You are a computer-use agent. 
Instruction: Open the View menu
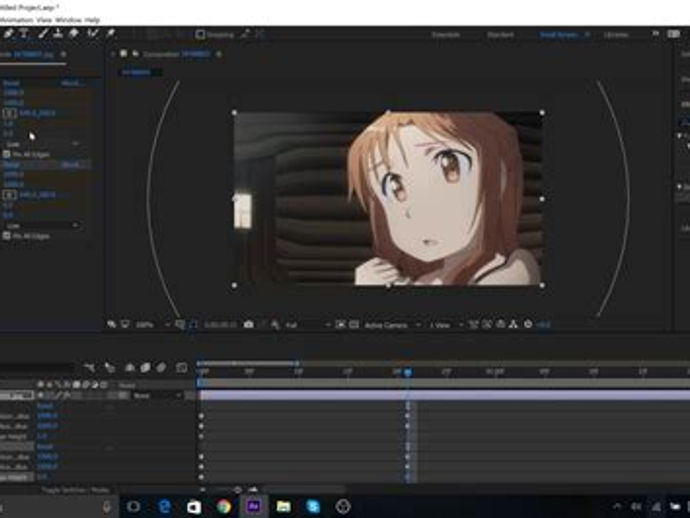44,20
